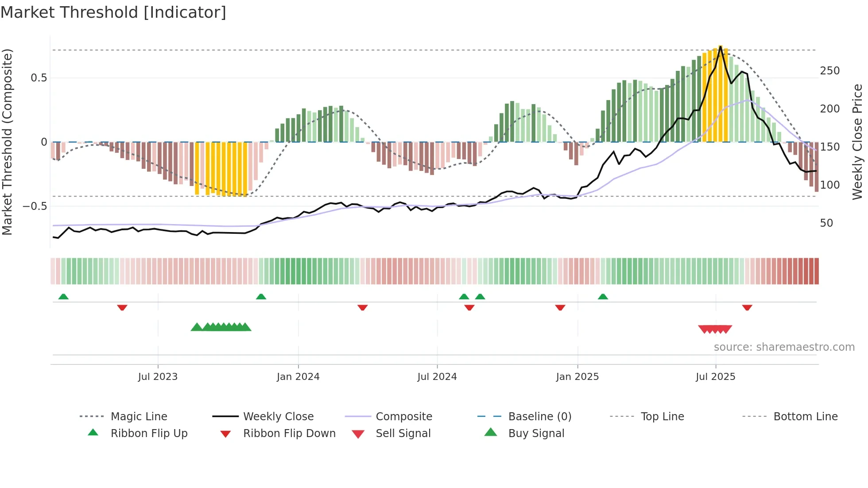Select the Ribbon Flip Down marker before Jul 2023
868x488 pixels.
click(x=122, y=307)
